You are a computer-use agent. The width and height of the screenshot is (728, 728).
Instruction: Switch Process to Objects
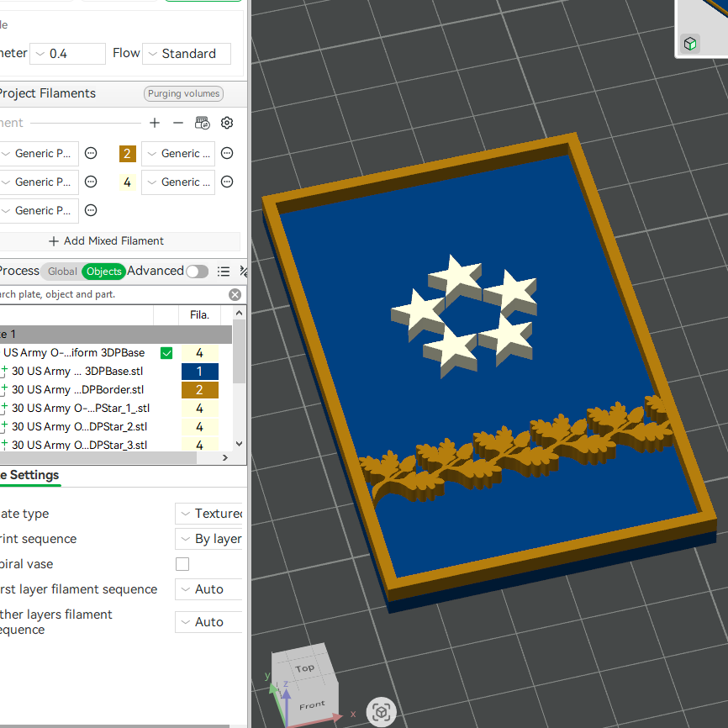pos(103,272)
